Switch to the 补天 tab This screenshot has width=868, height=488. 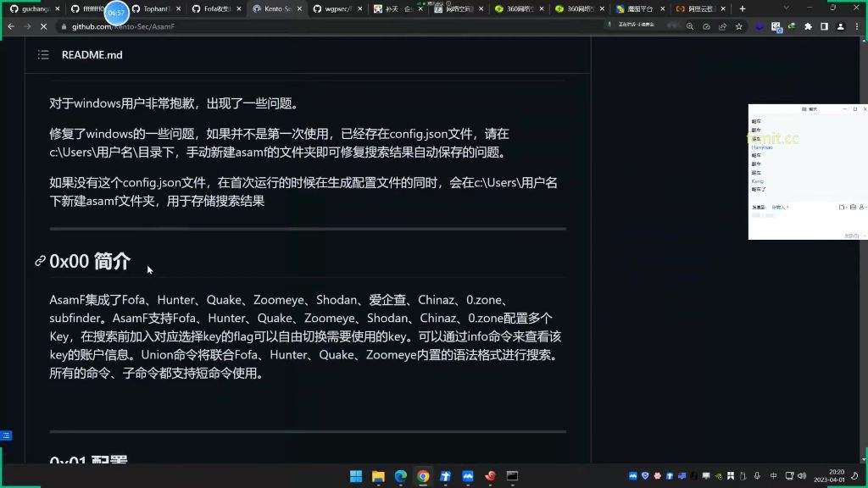point(398,8)
